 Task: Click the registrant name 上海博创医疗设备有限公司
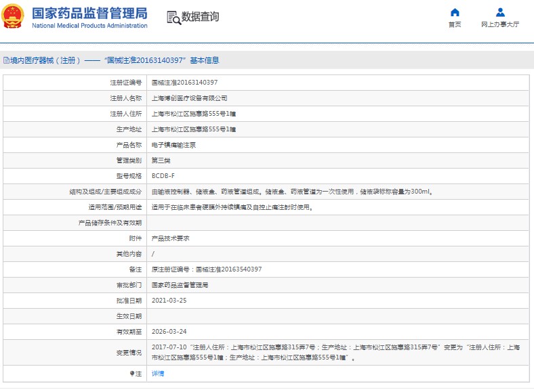189,98
